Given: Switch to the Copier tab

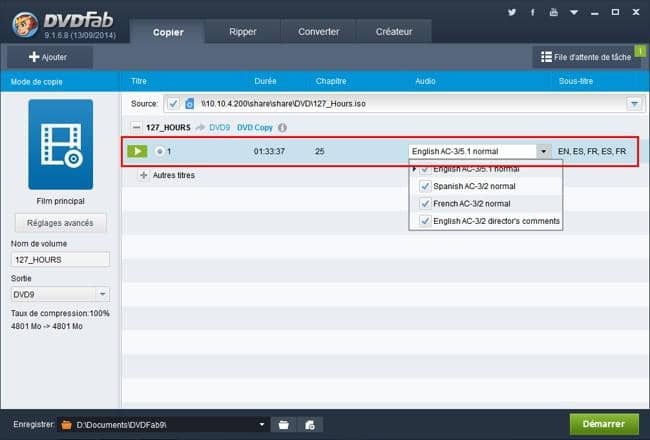Looking at the screenshot, I should point(168,32).
